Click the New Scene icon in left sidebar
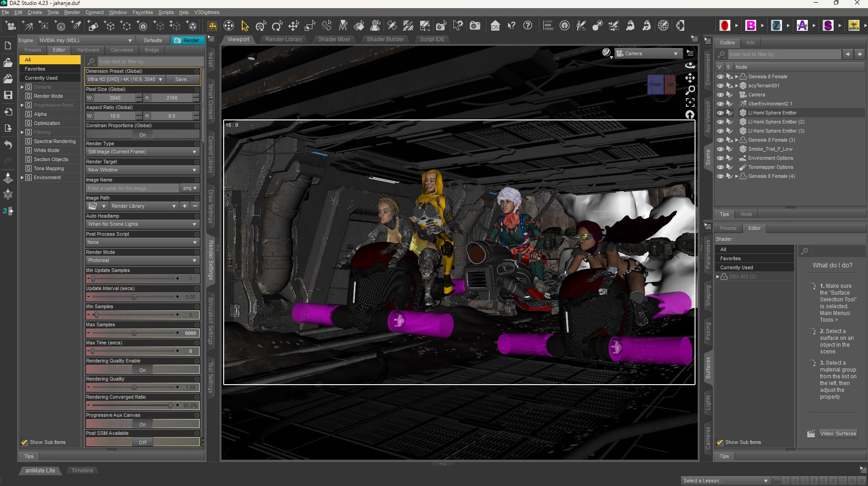The width and height of the screenshot is (868, 486). [8, 46]
